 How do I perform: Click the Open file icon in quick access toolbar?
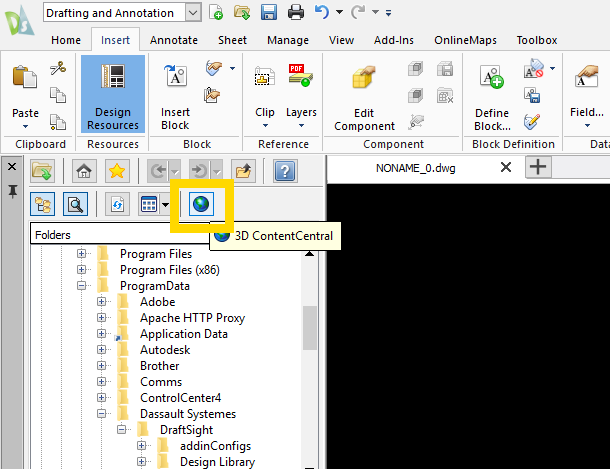(x=242, y=12)
